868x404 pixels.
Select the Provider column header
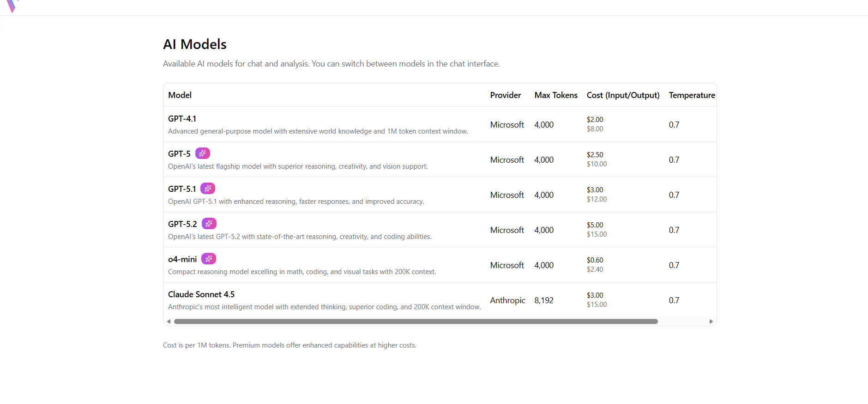point(505,95)
